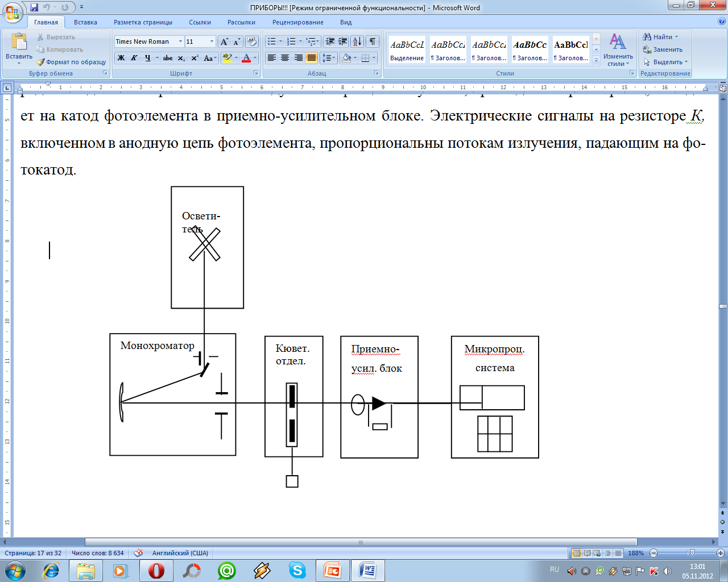
Task: Decrease font size with Shrink Font
Action: pos(237,41)
